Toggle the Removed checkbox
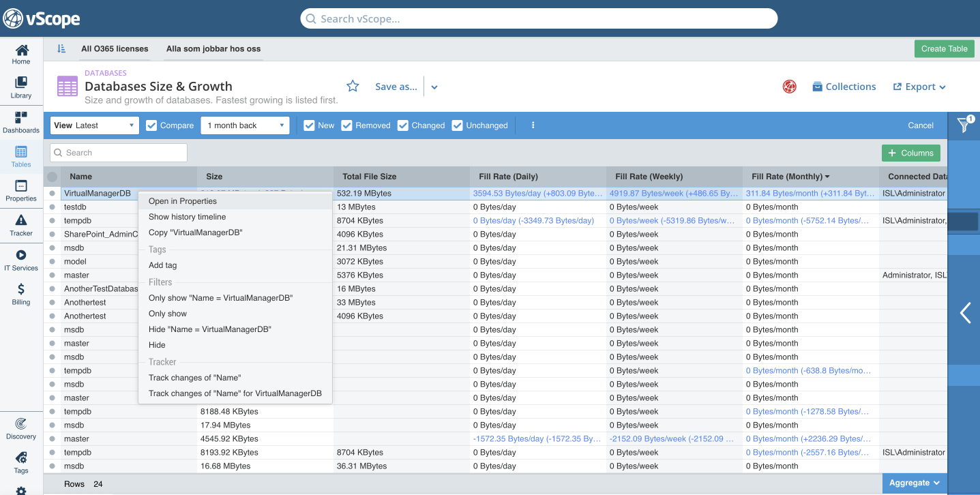980x495 pixels. pos(346,125)
